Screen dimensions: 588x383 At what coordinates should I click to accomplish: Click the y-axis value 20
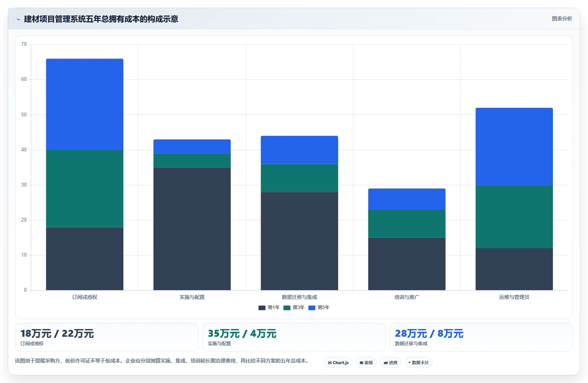(24, 220)
